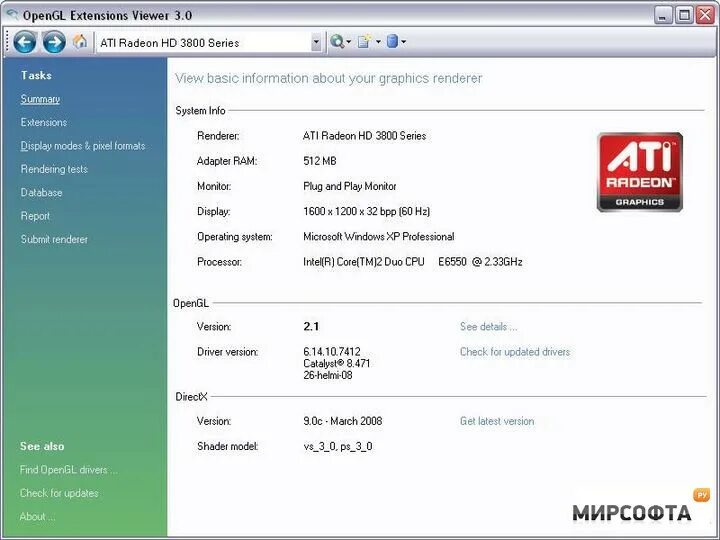Select the Submit renderer task
720x540 pixels.
(x=54, y=240)
